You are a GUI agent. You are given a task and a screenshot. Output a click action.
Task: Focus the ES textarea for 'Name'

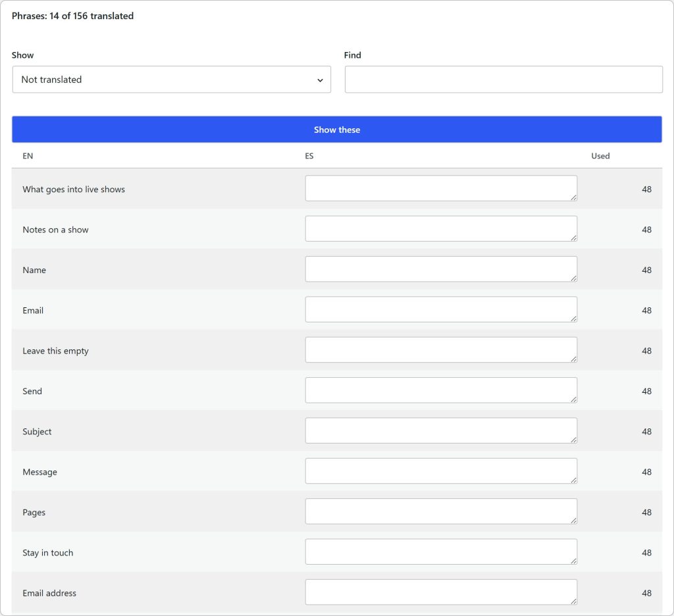click(x=441, y=269)
